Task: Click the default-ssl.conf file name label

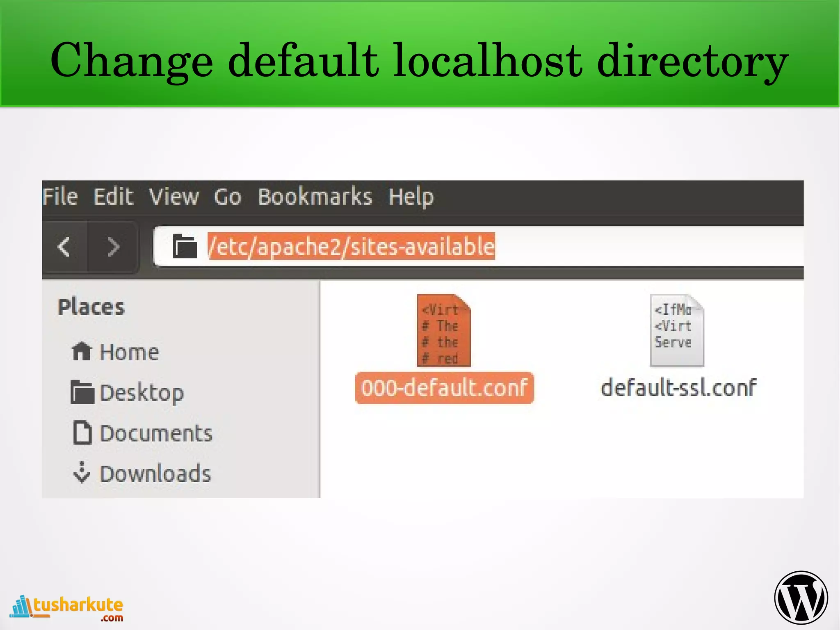Action: coord(679,388)
